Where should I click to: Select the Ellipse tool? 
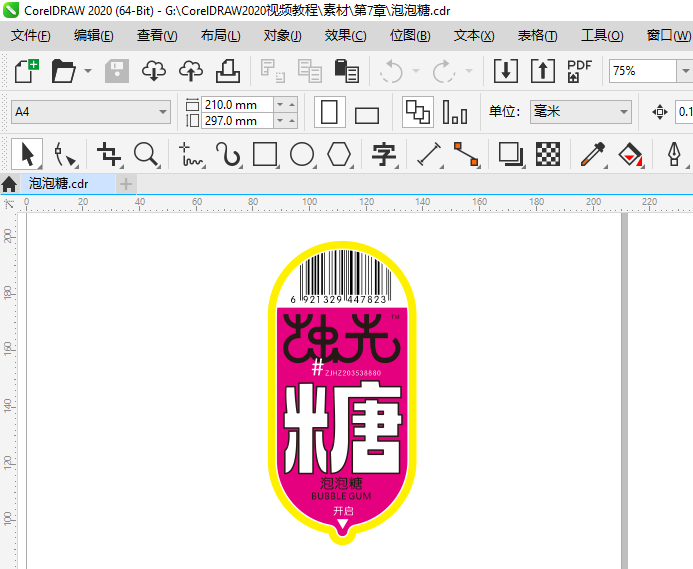302,154
